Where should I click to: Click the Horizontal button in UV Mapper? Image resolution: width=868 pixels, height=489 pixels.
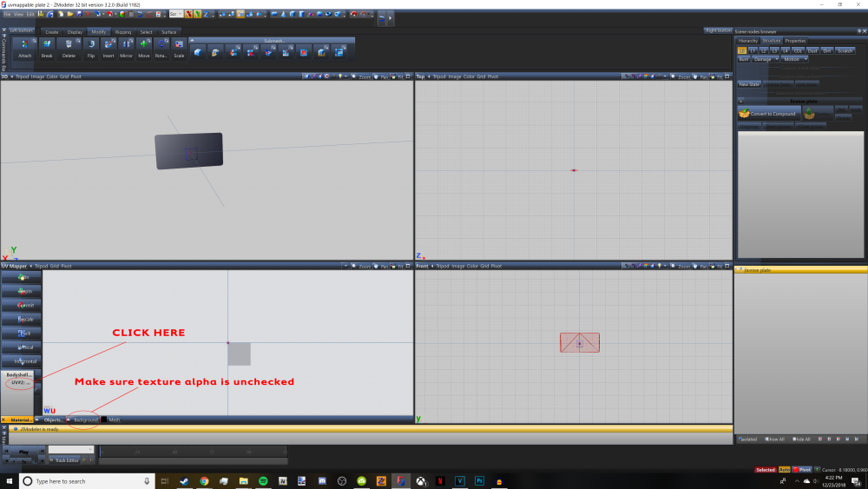[x=21, y=361]
